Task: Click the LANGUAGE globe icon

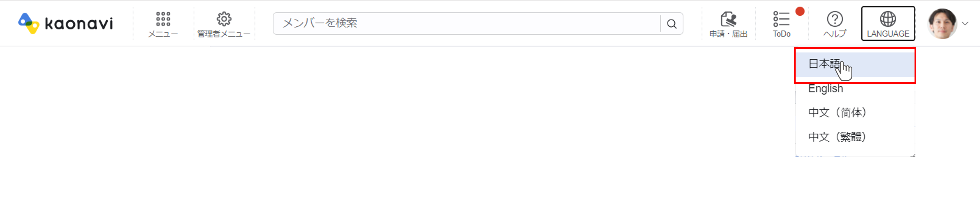Action: (888, 19)
